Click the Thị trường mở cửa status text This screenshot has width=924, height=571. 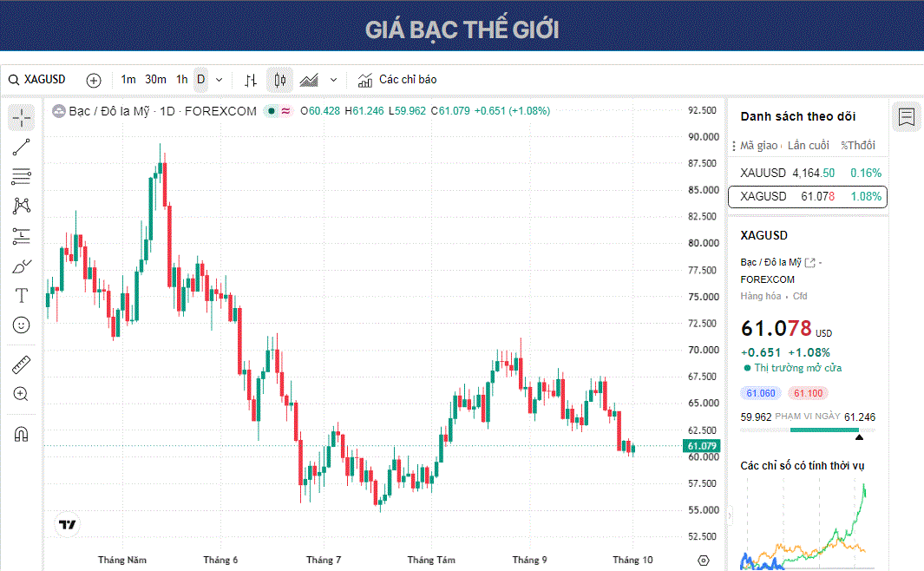pos(798,368)
